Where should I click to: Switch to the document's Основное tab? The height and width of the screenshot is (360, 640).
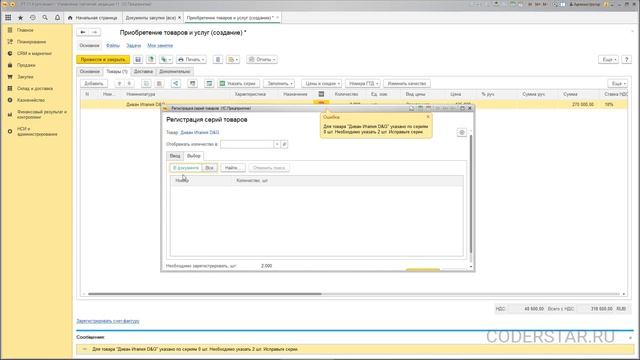[89, 71]
